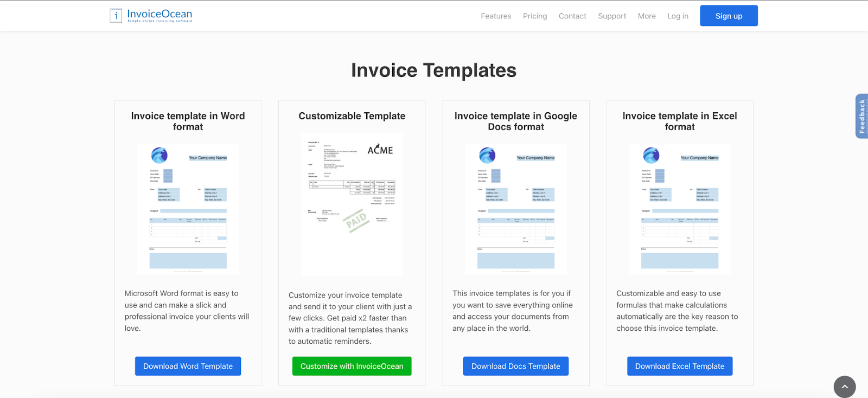Download the Excel template
The image size is (868, 398).
click(680, 366)
